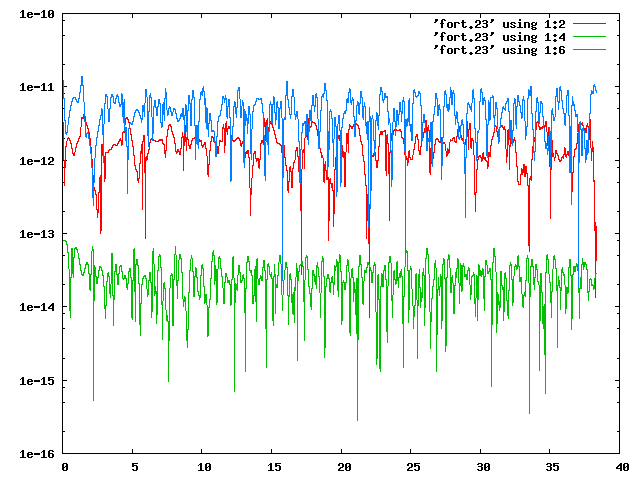The image size is (640, 480).
Task: Click legend entry 'fort.23' using 1:4
Action: (500, 37)
